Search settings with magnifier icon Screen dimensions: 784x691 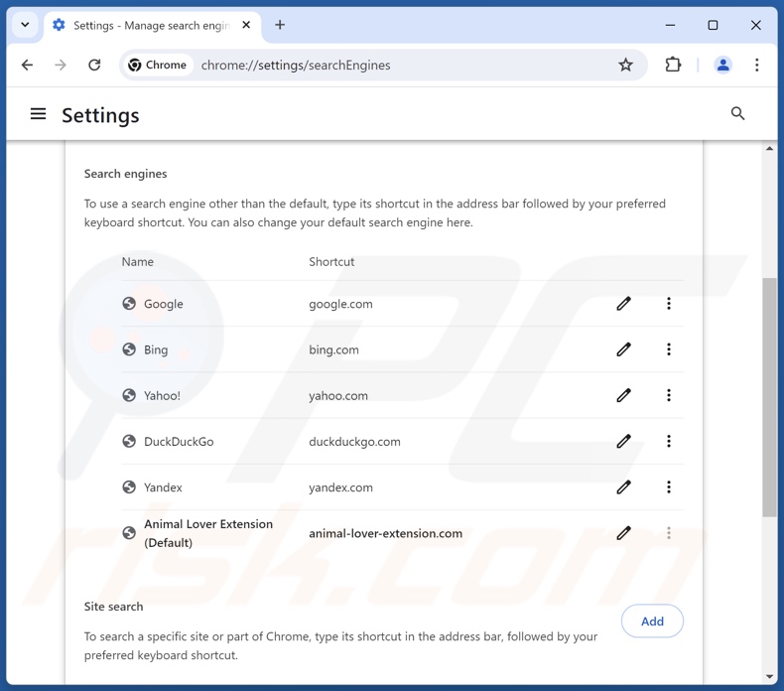737,114
